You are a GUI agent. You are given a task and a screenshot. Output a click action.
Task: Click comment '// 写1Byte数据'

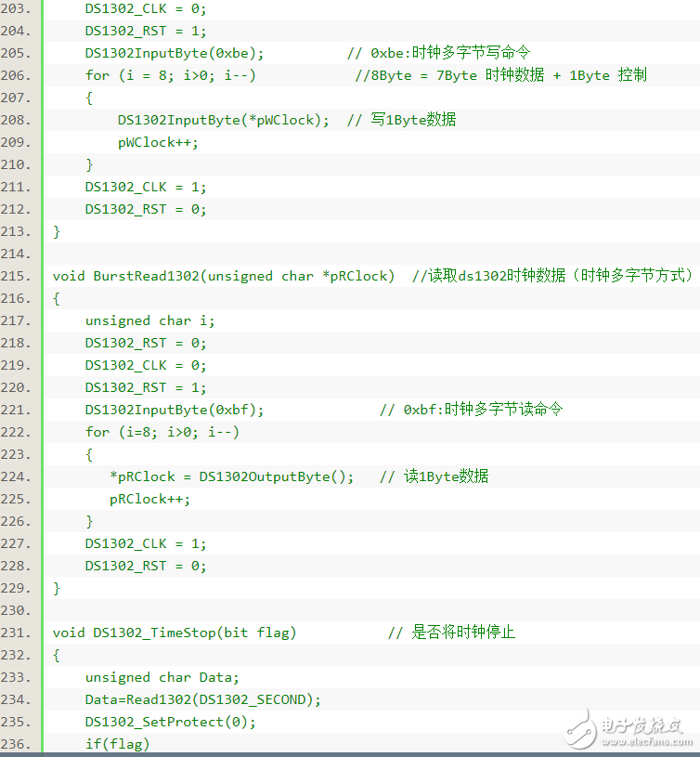pos(401,120)
